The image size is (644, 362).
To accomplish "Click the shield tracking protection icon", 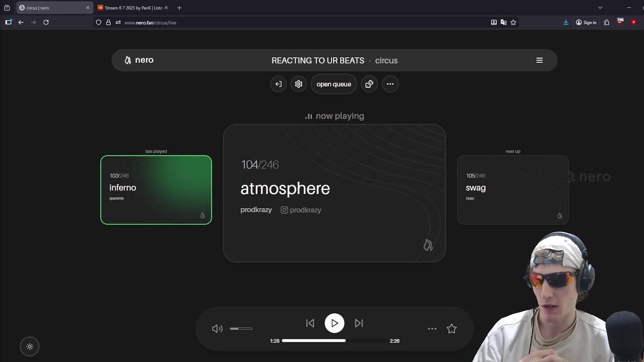I will (99, 22).
